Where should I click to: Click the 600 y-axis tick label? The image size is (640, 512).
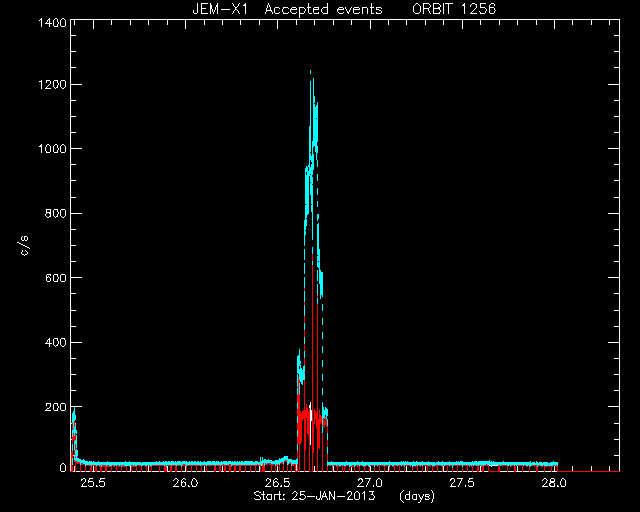(55, 278)
